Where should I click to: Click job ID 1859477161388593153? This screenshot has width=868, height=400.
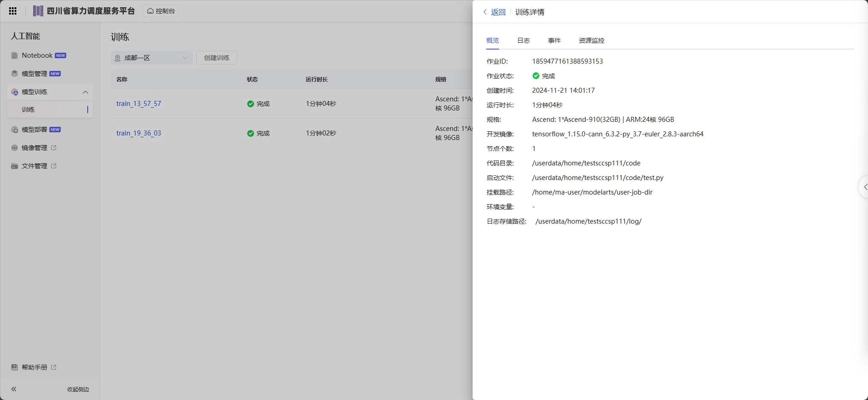tap(568, 61)
